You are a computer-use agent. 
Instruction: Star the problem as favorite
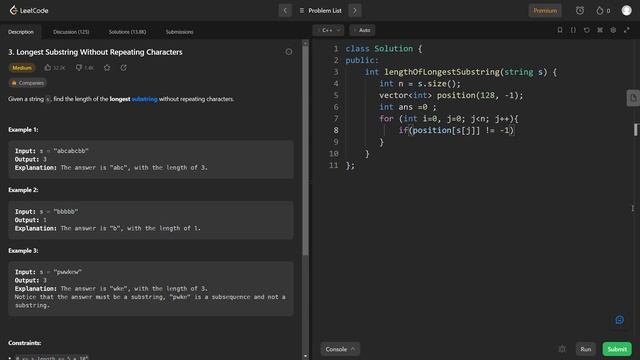107,68
